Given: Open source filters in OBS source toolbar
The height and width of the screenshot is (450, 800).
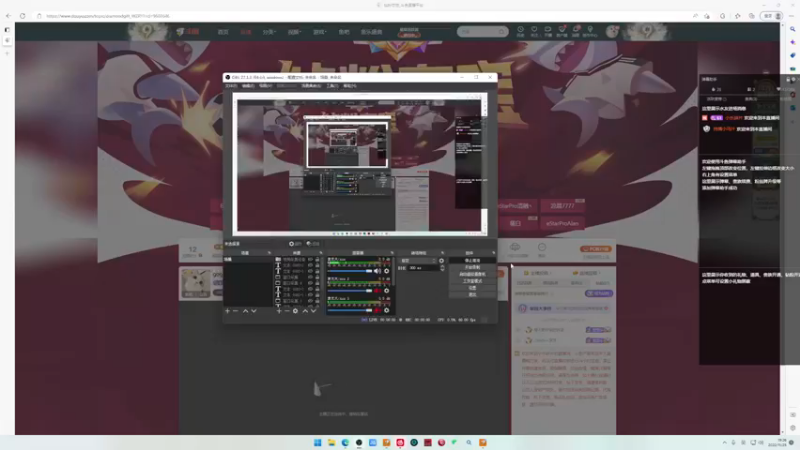Looking at the screenshot, I should (313, 244).
